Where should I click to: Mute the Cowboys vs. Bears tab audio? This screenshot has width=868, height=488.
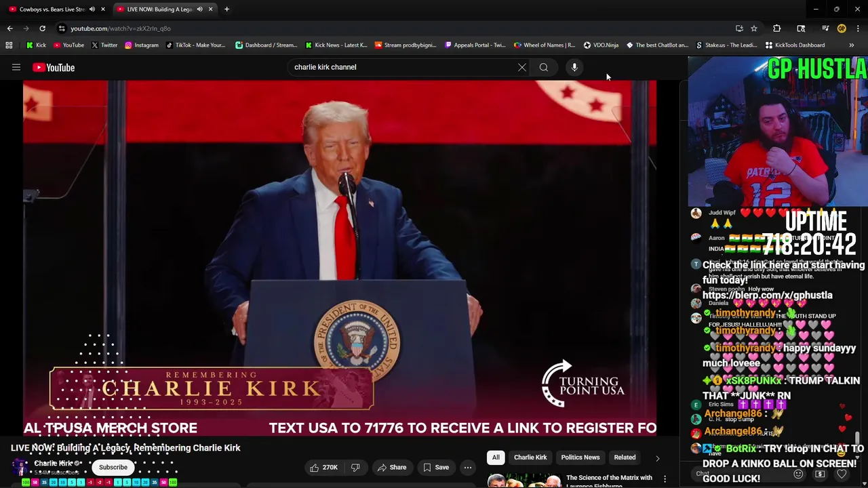click(92, 9)
